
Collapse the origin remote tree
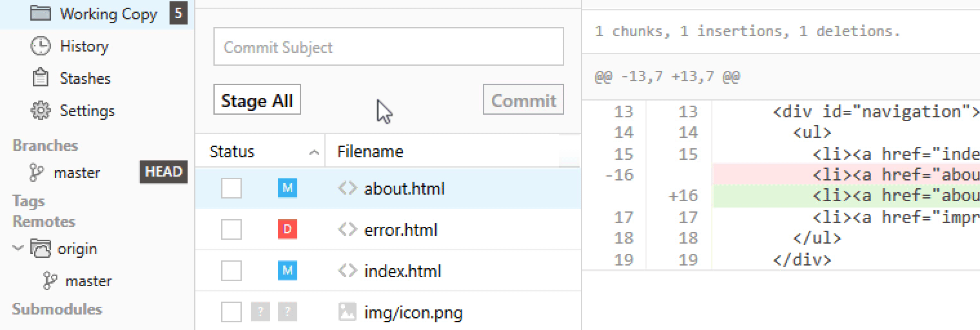[18, 249]
